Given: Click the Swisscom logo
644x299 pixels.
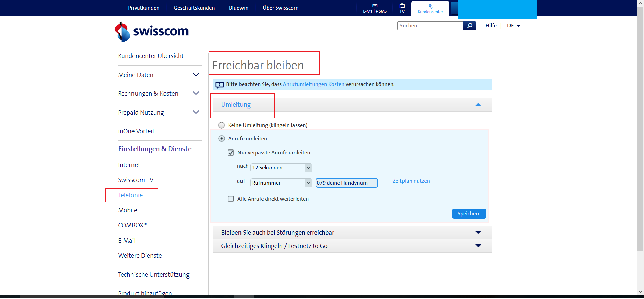Looking at the screenshot, I should pyautogui.click(x=152, y=32).
